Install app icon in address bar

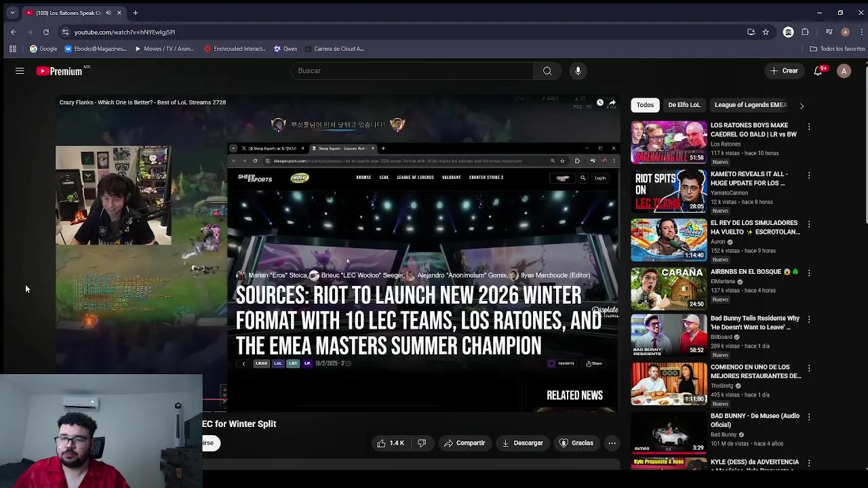[751, 32]
